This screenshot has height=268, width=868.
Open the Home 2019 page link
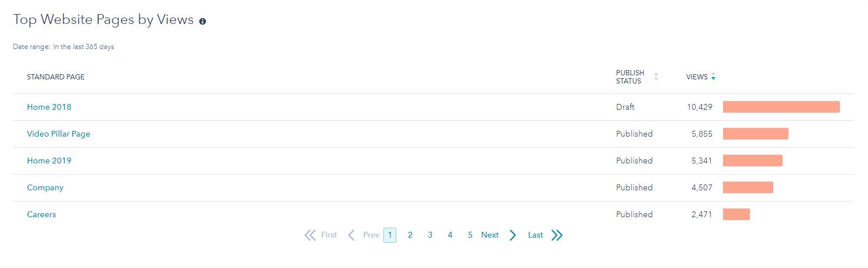tap(49, 161)
